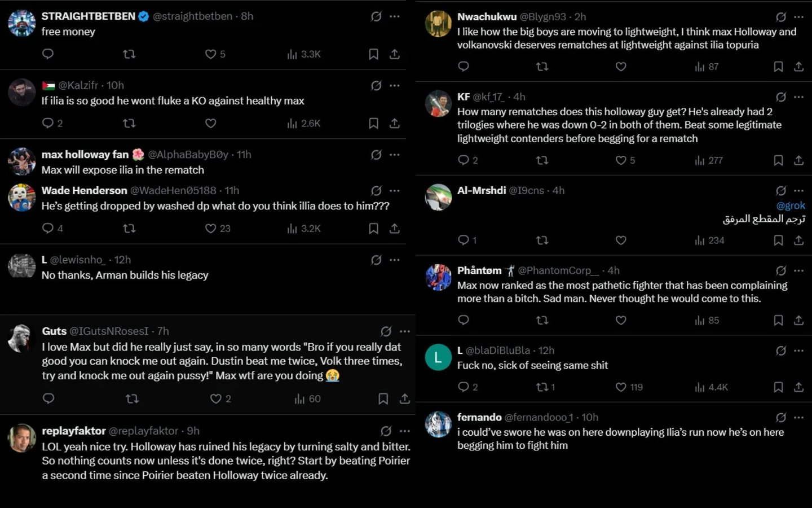Image resolution: width=812 pixels, height=508 pixels.
Task: Open the green L avatar of @blaDiBluBla
Action: (x=438, y=357)
